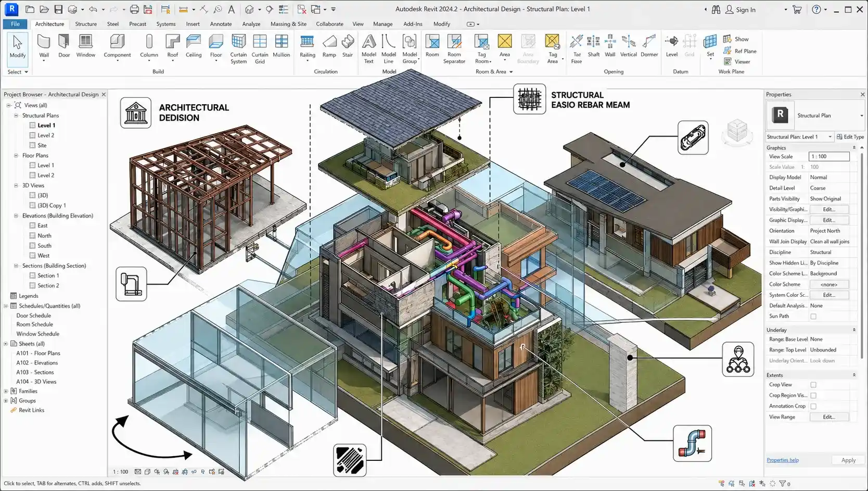This screenshot has width=868, height=491.
Task: Click Edit Type button
Action: (x=850, y=137)
